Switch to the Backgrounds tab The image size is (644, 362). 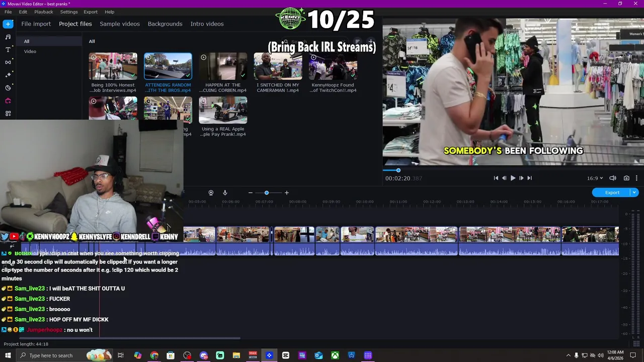165,24
